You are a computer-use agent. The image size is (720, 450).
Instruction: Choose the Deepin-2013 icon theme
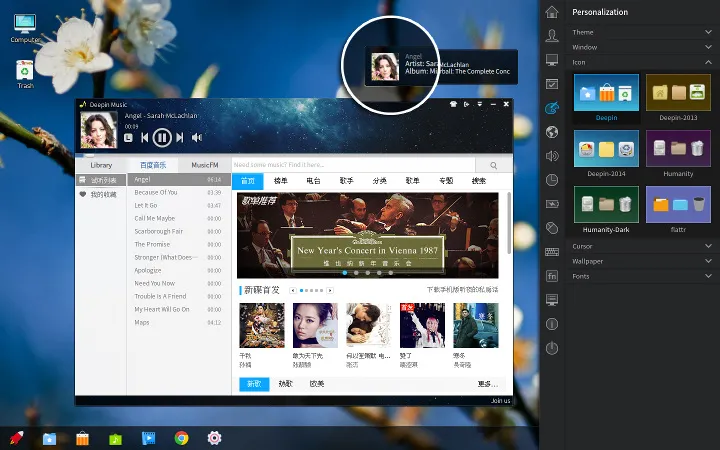[678, 93]
